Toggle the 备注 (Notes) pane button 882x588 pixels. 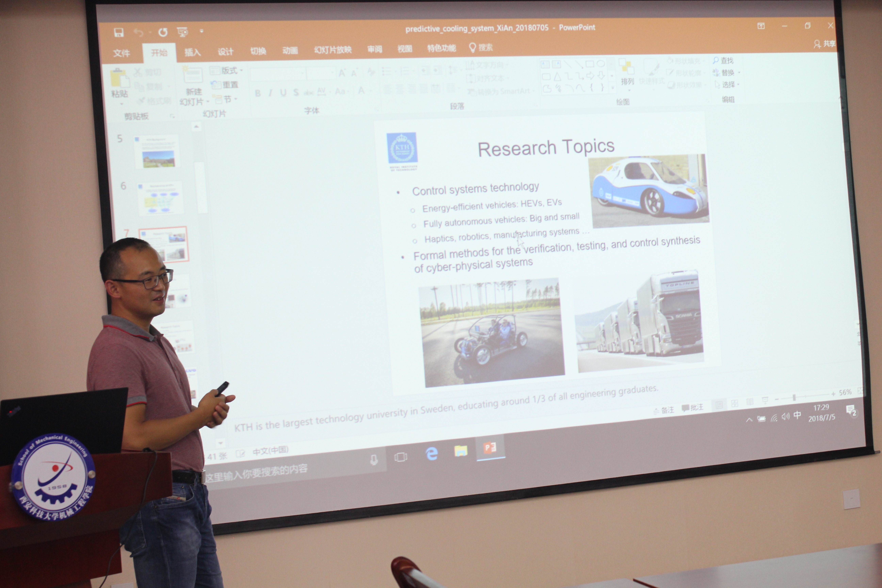pos(664,410)
